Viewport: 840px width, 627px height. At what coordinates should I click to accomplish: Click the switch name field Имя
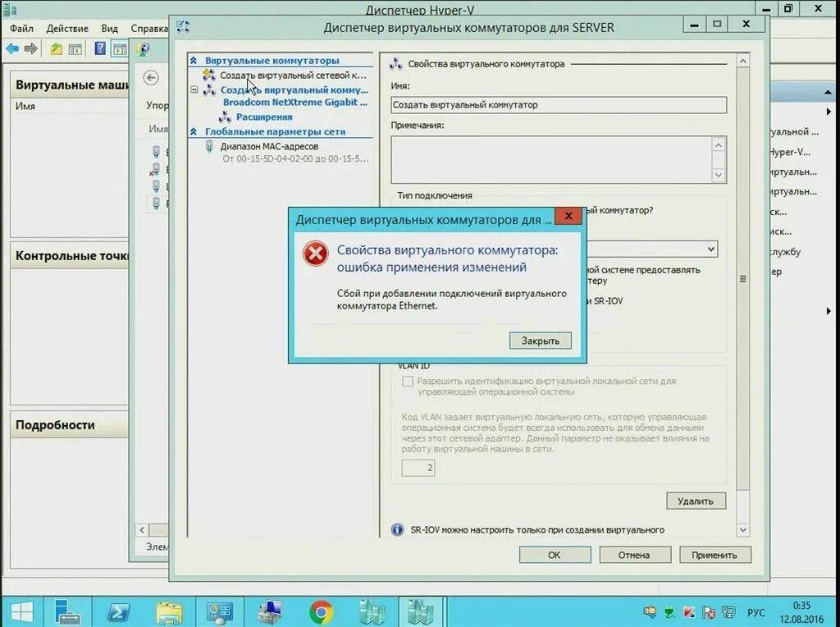(559, 104)
